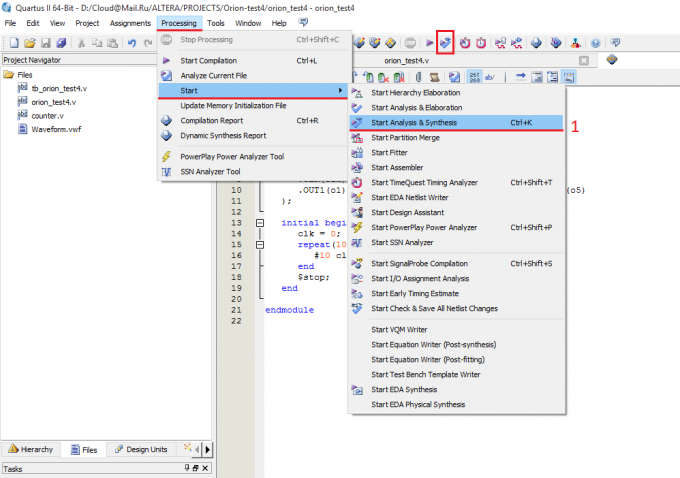
Task: Select Start Fitter
Action: (x=456, y=152)
